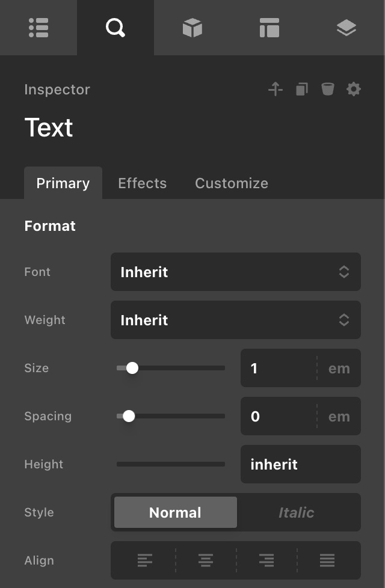Open the element settings gear icon
385x588 pixels.
(x=354, y=90)
